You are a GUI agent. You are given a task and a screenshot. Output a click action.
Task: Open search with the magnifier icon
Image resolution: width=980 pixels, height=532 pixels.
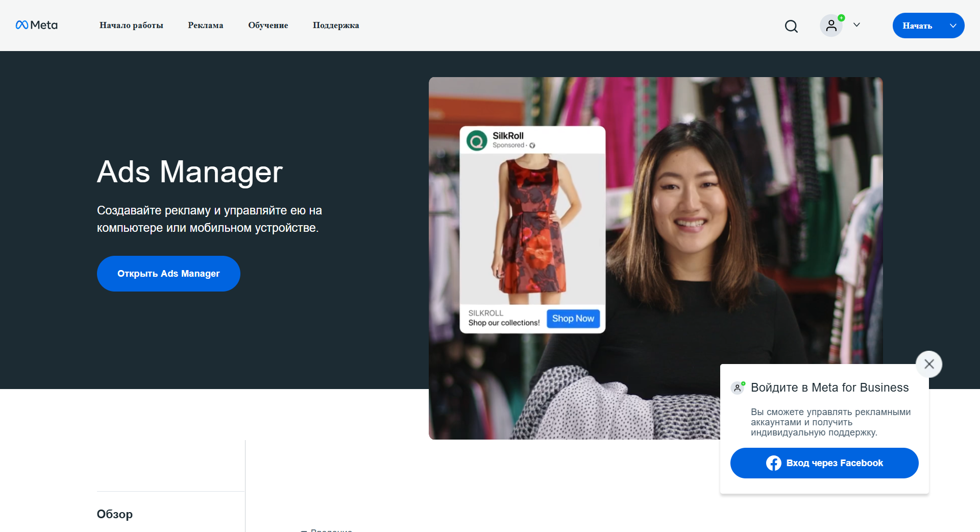click(x=791, y=26)
